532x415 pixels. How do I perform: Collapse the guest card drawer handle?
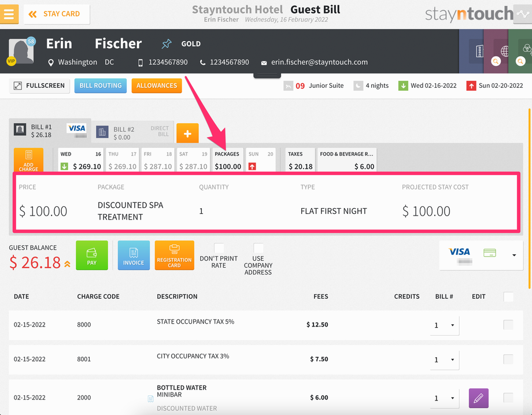(267, 76)
